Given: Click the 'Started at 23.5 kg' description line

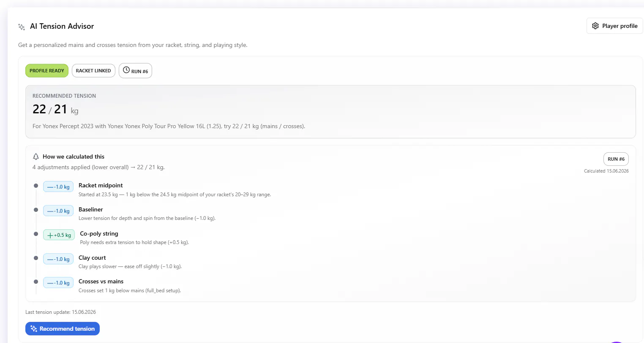Looking at the screenshot, I should click(175, 195).
